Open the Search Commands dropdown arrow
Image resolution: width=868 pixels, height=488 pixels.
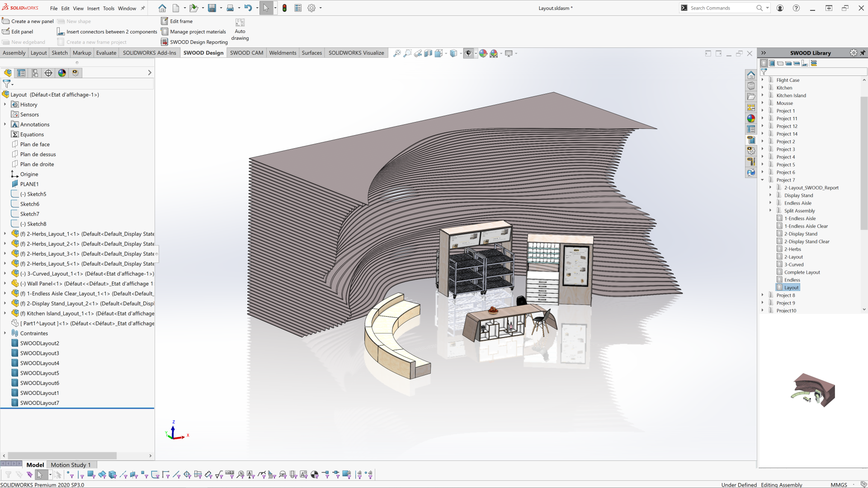pos(767,8)
